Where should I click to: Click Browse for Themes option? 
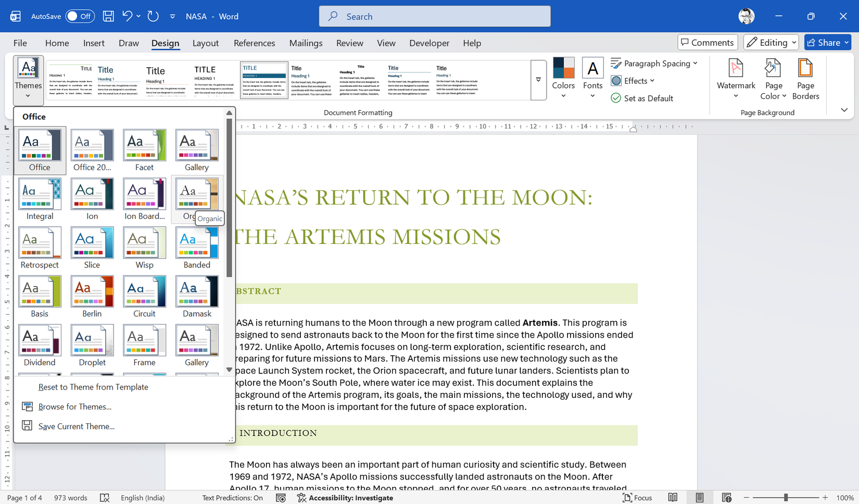coord(74,406)
